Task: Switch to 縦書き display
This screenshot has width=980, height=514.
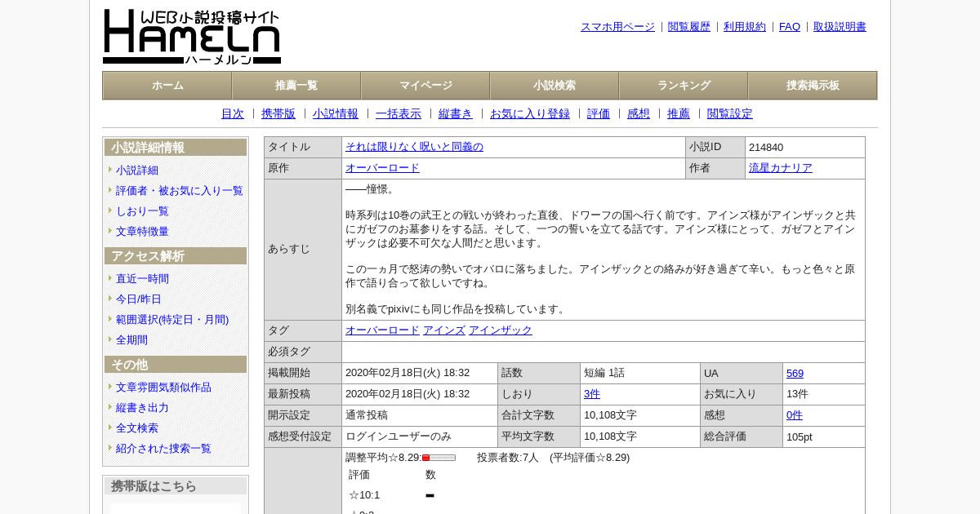Action: pos(456,114)
